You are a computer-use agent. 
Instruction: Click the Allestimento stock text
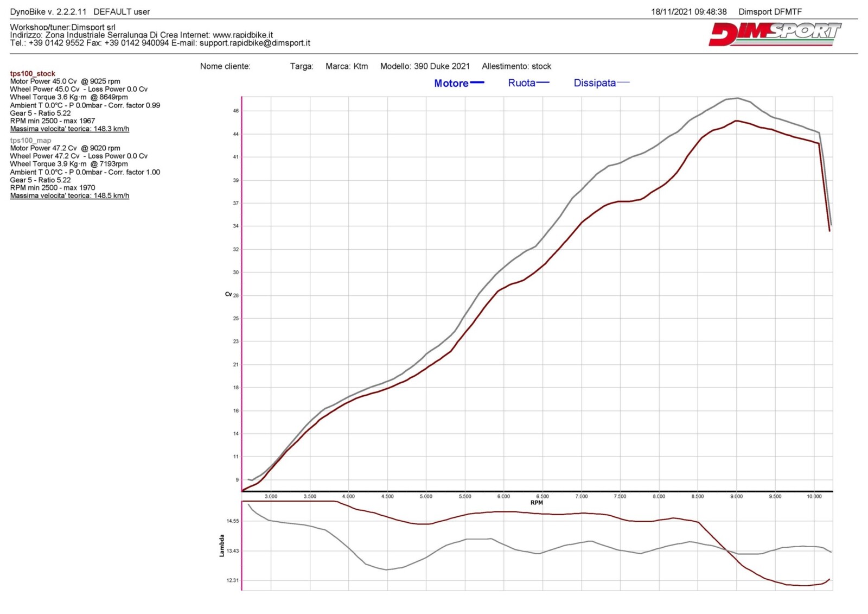click(x=516, y=66)
